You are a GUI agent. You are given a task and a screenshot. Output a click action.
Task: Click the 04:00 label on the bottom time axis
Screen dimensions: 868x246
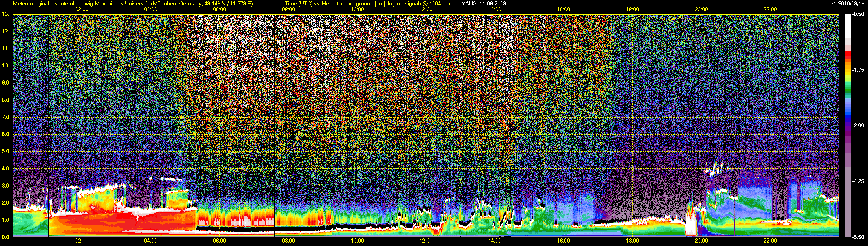(x=151, y=241)
